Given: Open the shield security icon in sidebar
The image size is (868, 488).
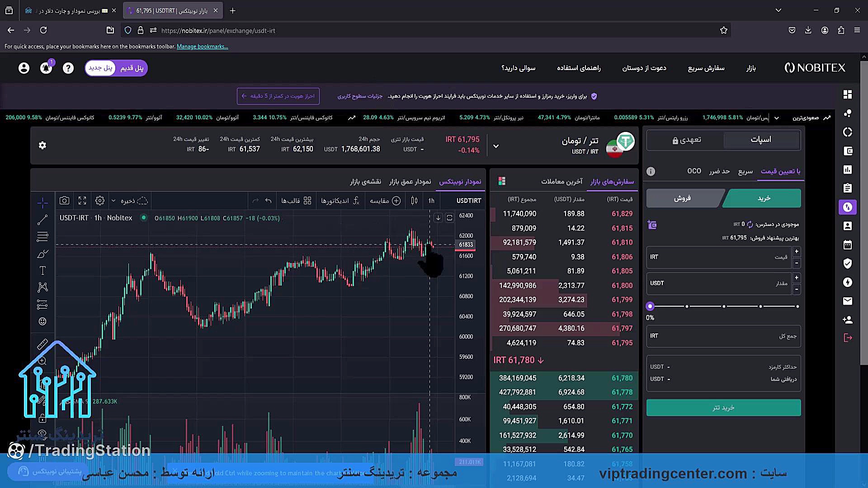Looking at the screenshot, I should 848,263.
